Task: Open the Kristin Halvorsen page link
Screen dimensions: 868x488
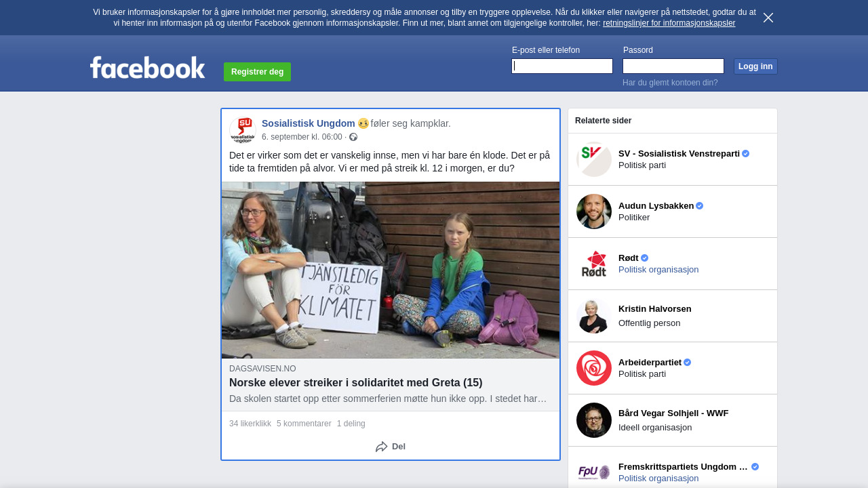Action: pos(655,309)
